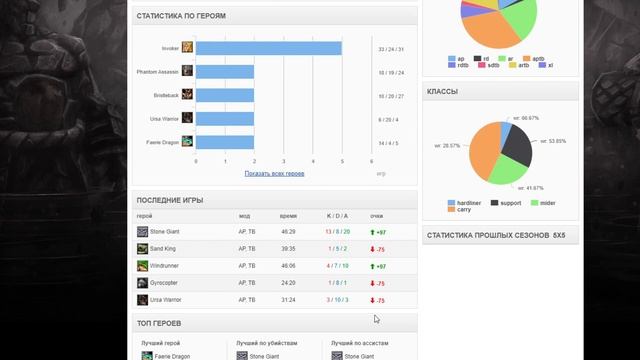Click the мод column header
The image size is (640, 360).
point(244,216)
